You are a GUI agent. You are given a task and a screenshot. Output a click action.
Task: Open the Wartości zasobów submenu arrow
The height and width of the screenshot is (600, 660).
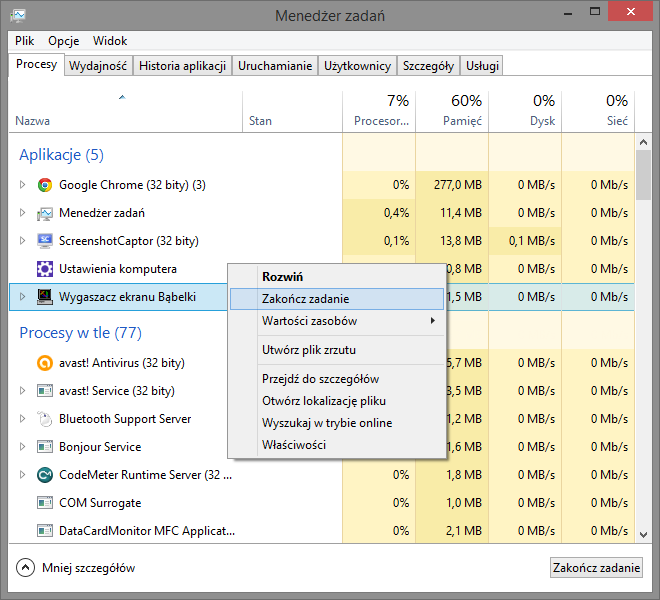[x=433, y=321]
